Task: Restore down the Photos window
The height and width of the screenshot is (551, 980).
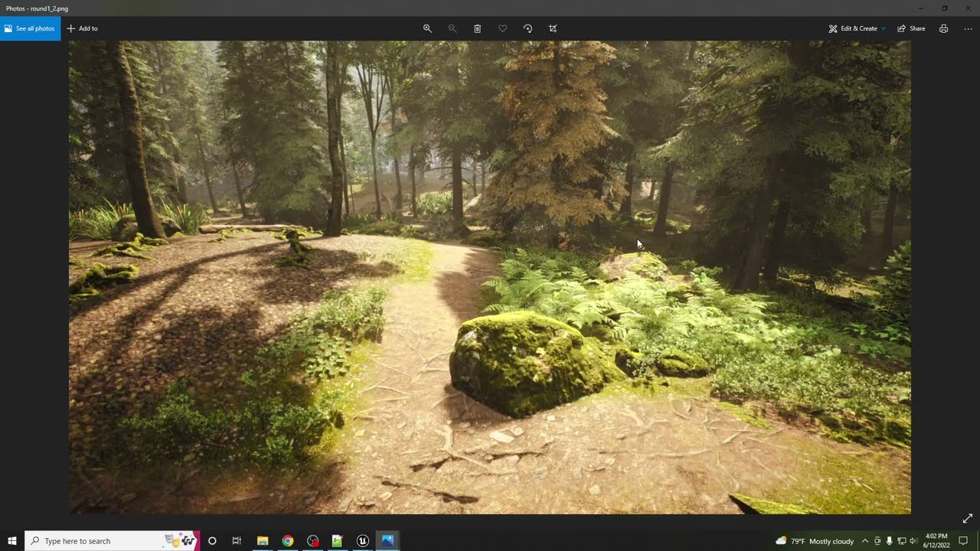Action: coord(944,8)
